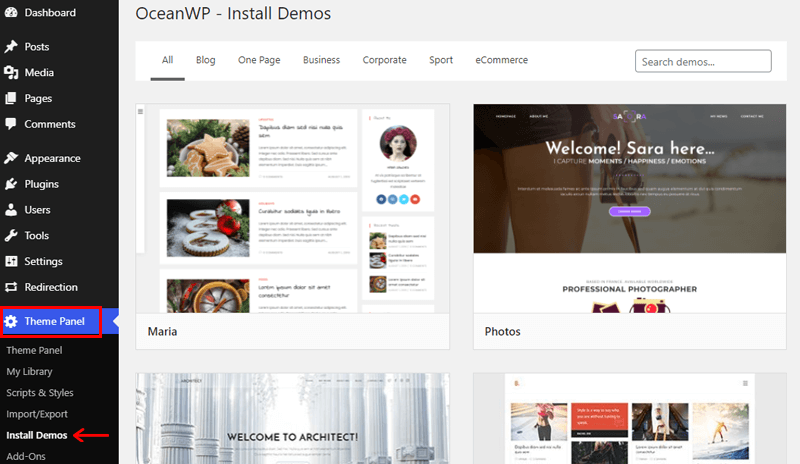This screenshot has width=800, height=464.
Task: Click the Pages icon in sidebar
Action: [x=11, y=98]
